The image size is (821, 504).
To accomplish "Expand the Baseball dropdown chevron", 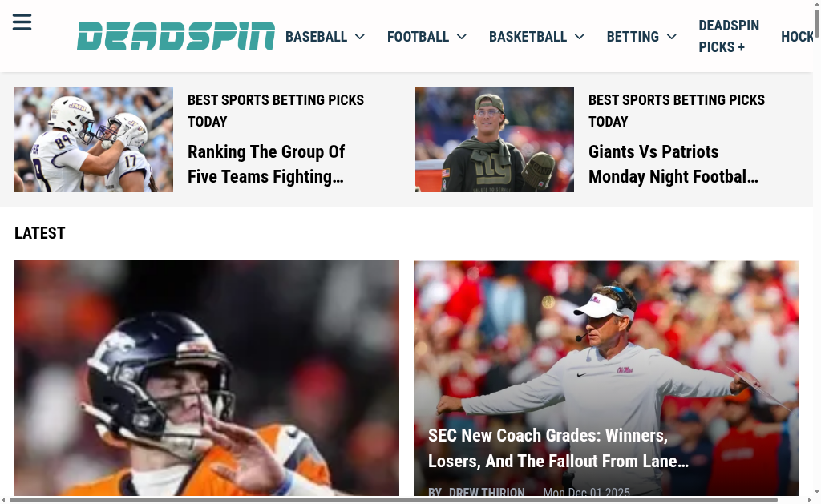I will tap(360, 37).
